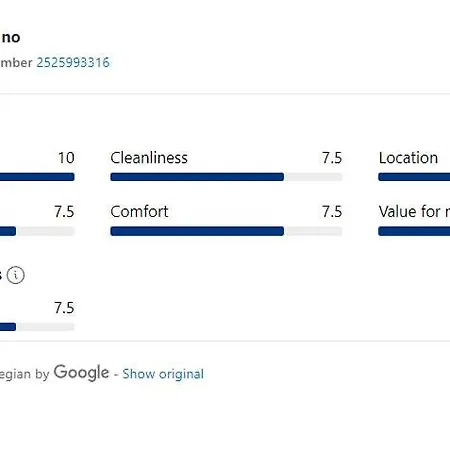Click the bold 'no' heading text
The height and width of the screenshot is (450, 450).
[x=10, y=37]
